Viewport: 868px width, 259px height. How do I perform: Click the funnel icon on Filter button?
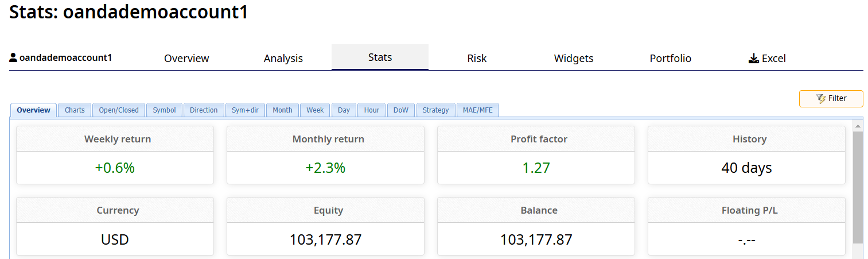click(820, 99)
